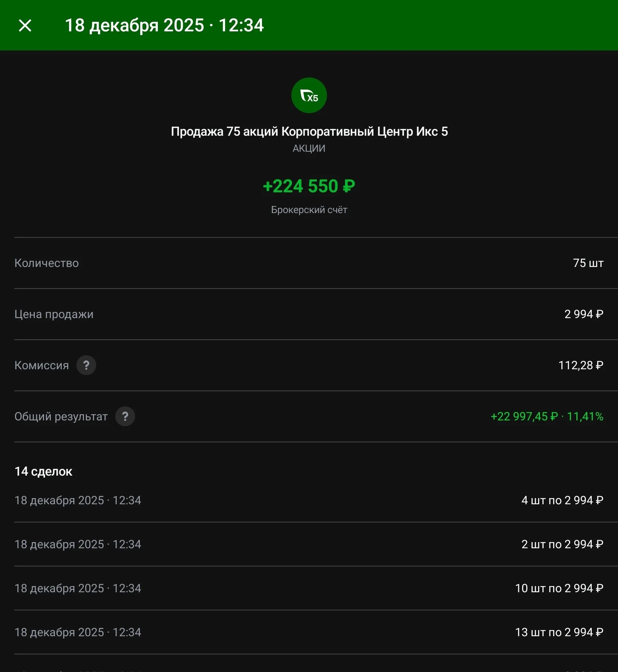Screen dimensions: 618x672
Task: Select the result +22 997,45 ₽ · 11,41%
Action: tap(547, 417)
